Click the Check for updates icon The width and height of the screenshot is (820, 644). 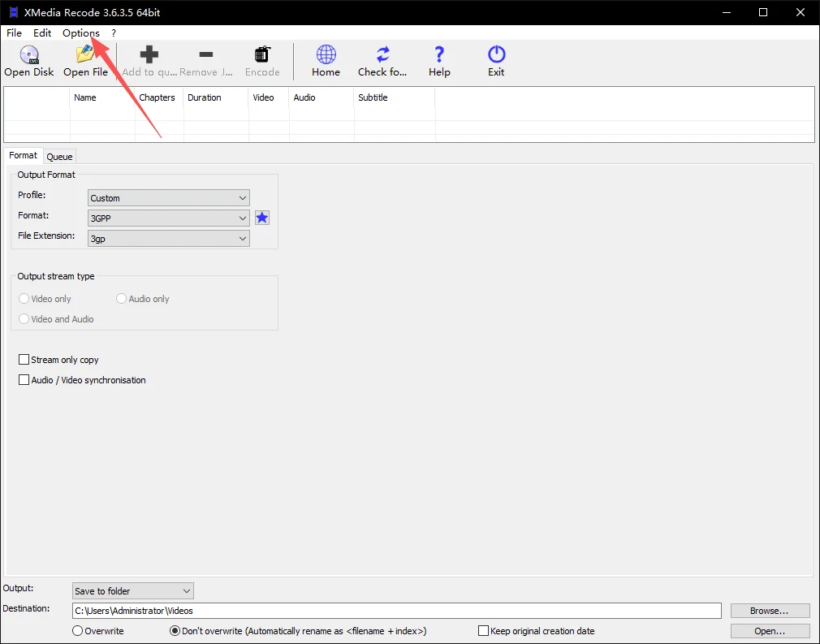pos(383,54)
